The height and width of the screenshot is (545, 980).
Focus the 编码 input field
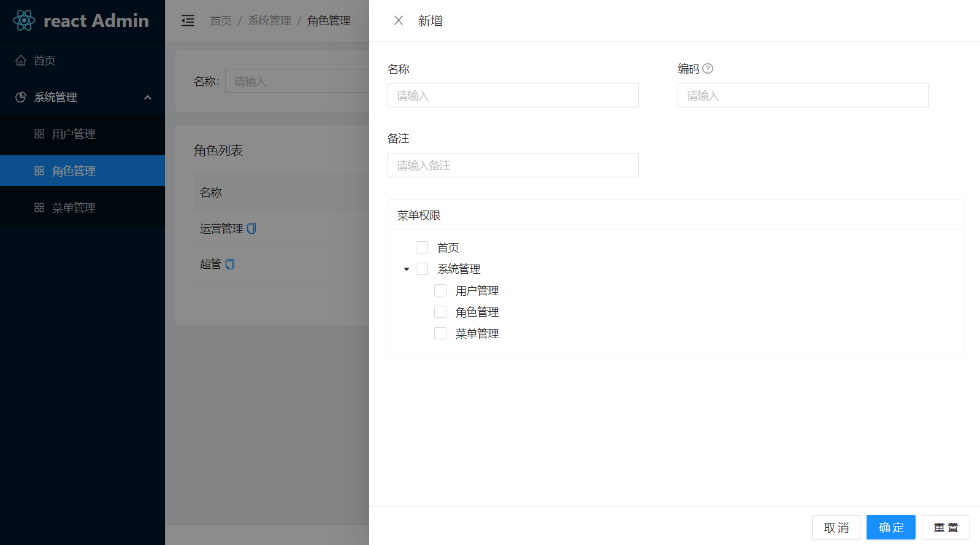tap(803, 95)
